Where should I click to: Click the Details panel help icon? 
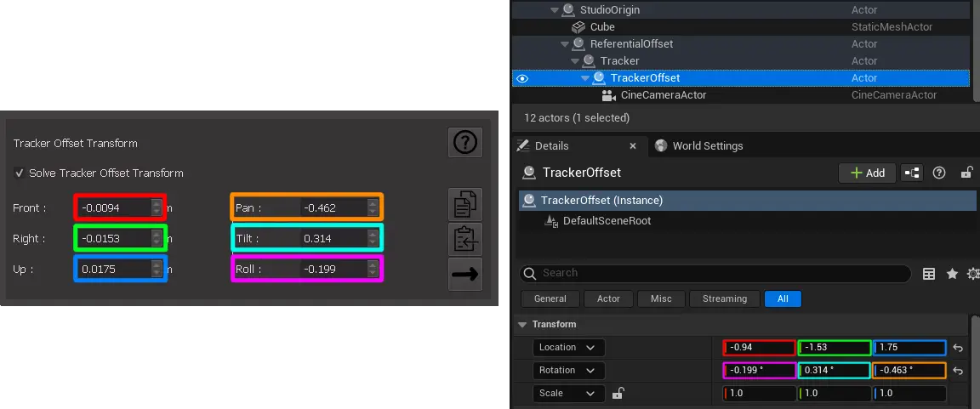[x=940, y=173]
